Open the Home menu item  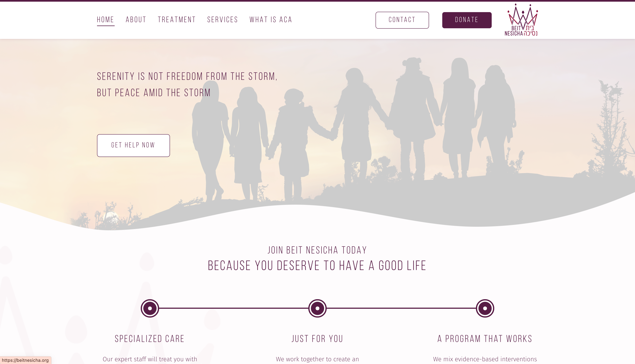[x=105, y=20]
